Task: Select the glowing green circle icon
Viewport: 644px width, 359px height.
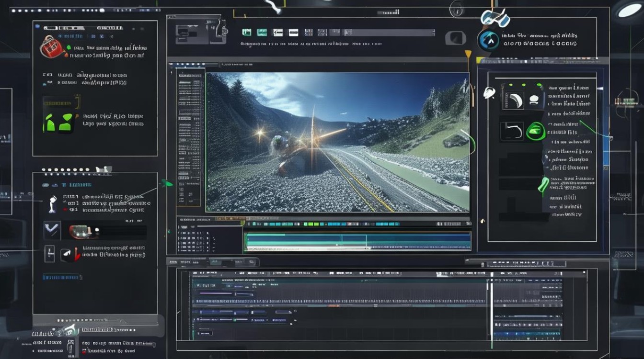Action: point(535,131)
